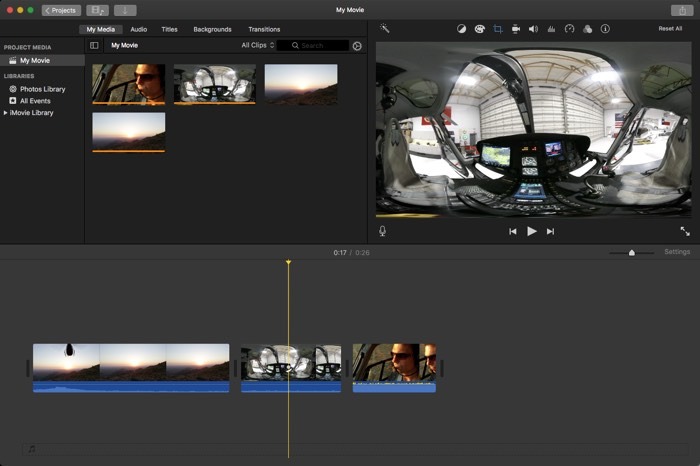700x466 pixels.
Task: Click the yellow playhead marker
Action: [x=288, y=262]
